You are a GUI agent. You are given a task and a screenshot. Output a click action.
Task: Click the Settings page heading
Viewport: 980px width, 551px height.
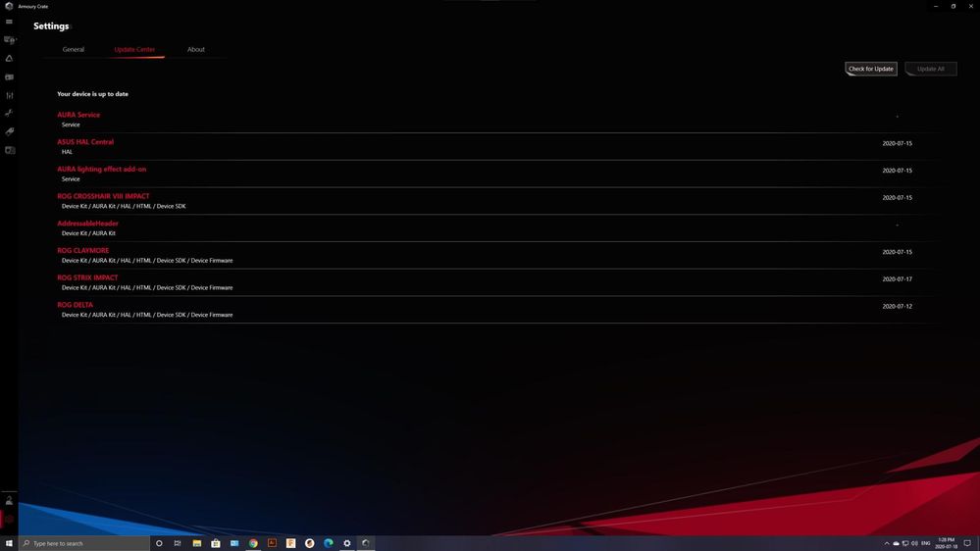pyautogui.click(x=51, y=26)
